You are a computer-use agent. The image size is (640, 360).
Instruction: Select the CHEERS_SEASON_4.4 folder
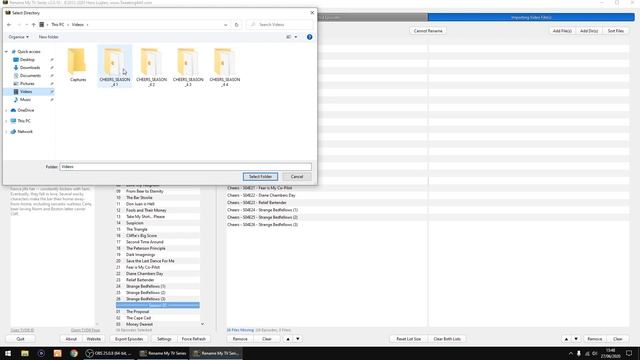tap(224, 67)
